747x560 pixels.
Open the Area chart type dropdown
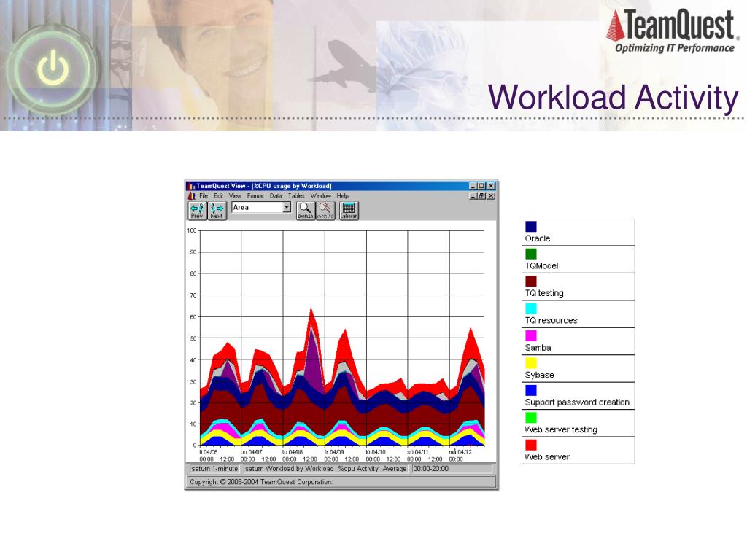pos(286,207)
